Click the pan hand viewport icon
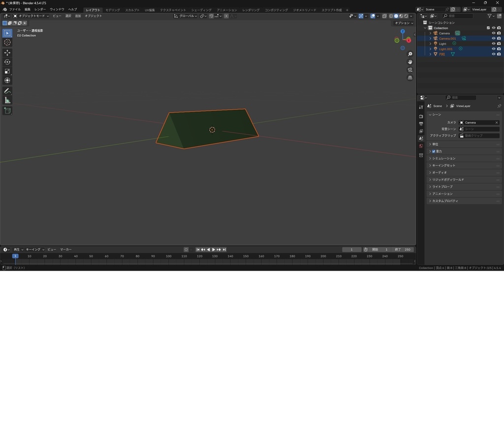Viewport: 504px width, 437px height. click(410, 62)
